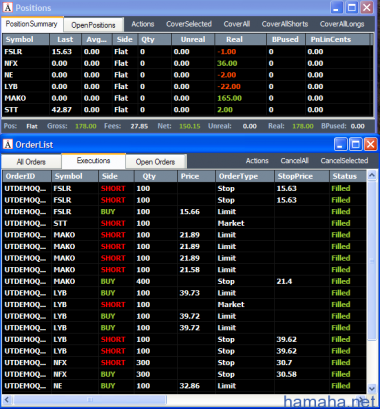Sort positions by the Last column header
Screen dimensions: 380x409
tap(66, 39)
